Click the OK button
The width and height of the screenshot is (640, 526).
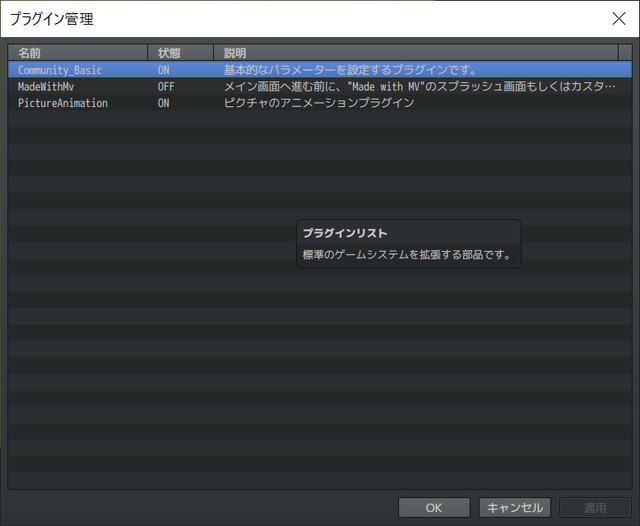point(434,508)
